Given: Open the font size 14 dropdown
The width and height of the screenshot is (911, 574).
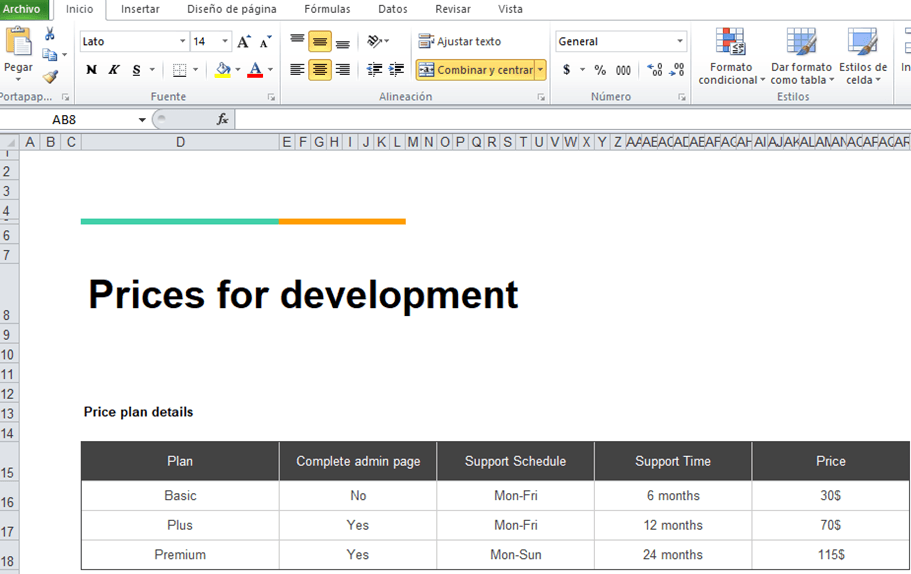Looking at the screenshot, I should [x=224, y=42].
